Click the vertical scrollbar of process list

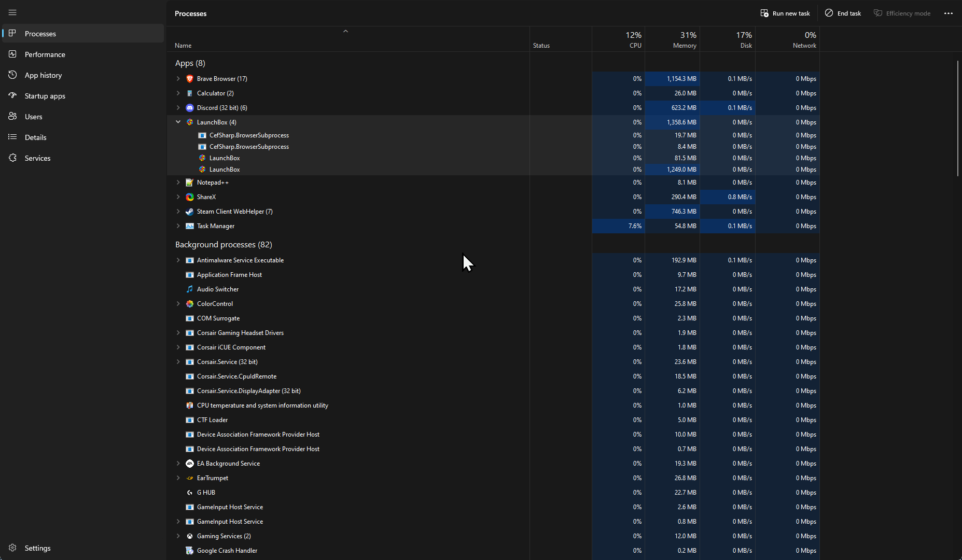[x=958, y=119]
